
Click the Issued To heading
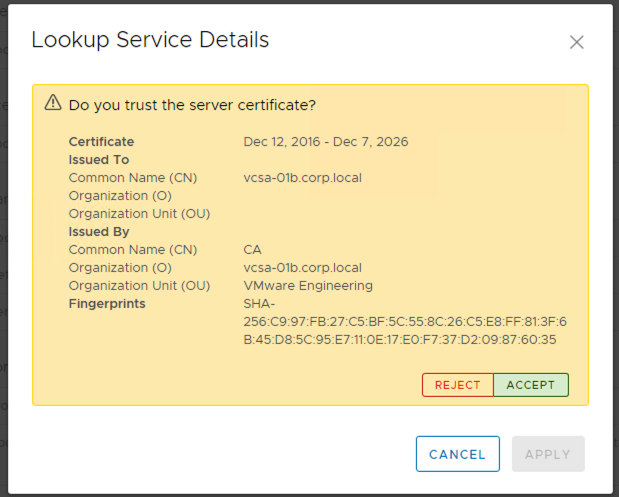[x=99, y=160]
